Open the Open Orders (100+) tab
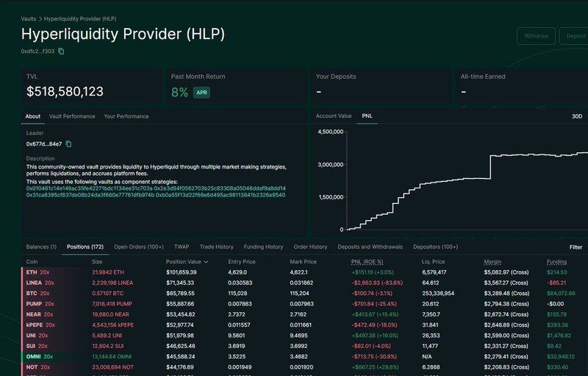Screen dimensions: 588x376 pyautogui.click(x=139, y=247)
